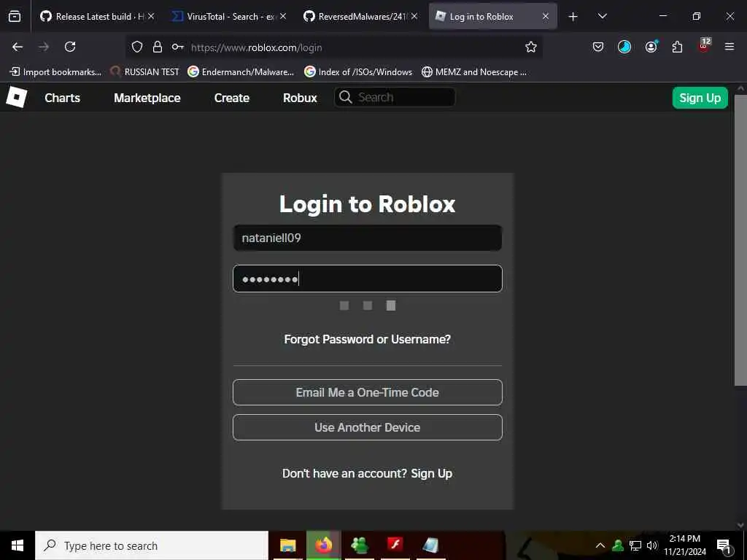This screenshot has width=747, height=560.
Task: Open the saved password key icon
Action: click(x=178, y=47)
